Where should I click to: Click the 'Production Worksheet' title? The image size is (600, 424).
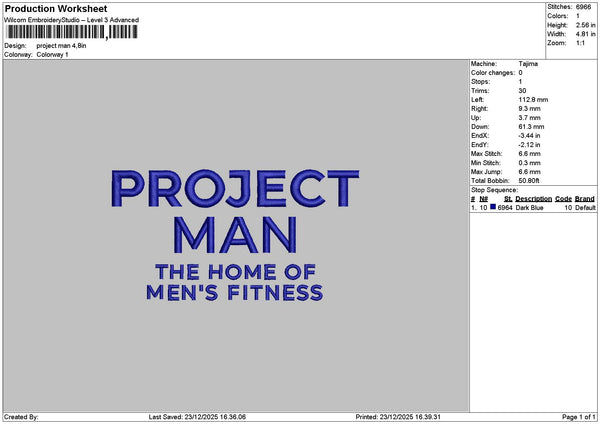tap(56, 8)
